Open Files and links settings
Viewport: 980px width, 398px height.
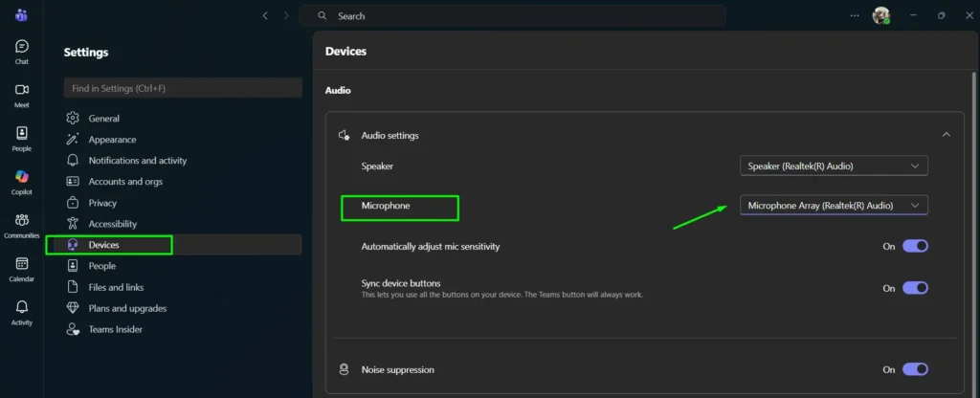click(116, 287)
